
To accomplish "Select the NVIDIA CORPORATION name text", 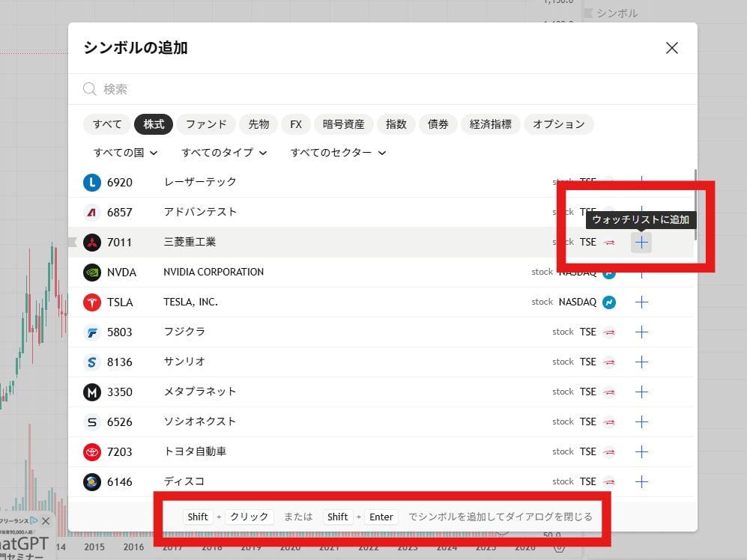I will coord(214,272).
